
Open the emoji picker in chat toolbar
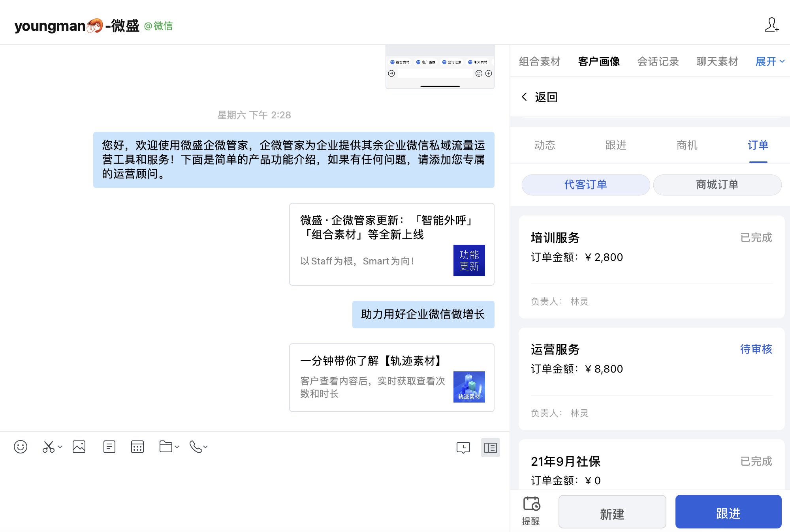pos(21,447)
